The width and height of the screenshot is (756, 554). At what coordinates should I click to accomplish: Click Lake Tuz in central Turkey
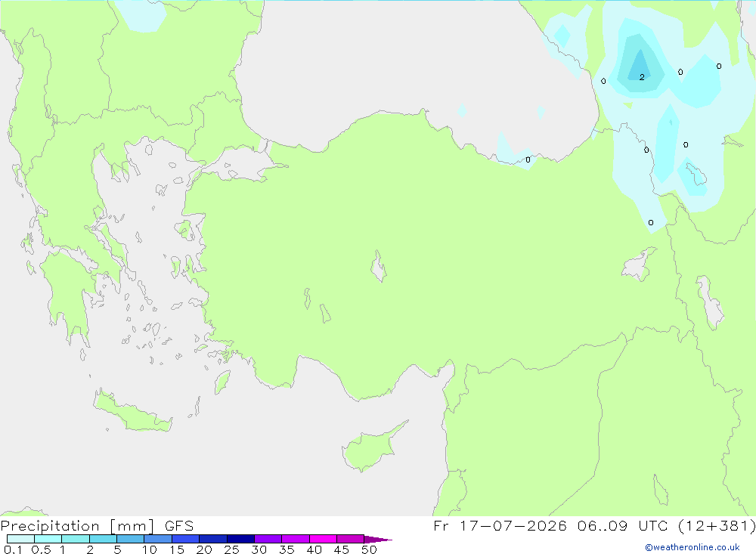coord(379,266)
